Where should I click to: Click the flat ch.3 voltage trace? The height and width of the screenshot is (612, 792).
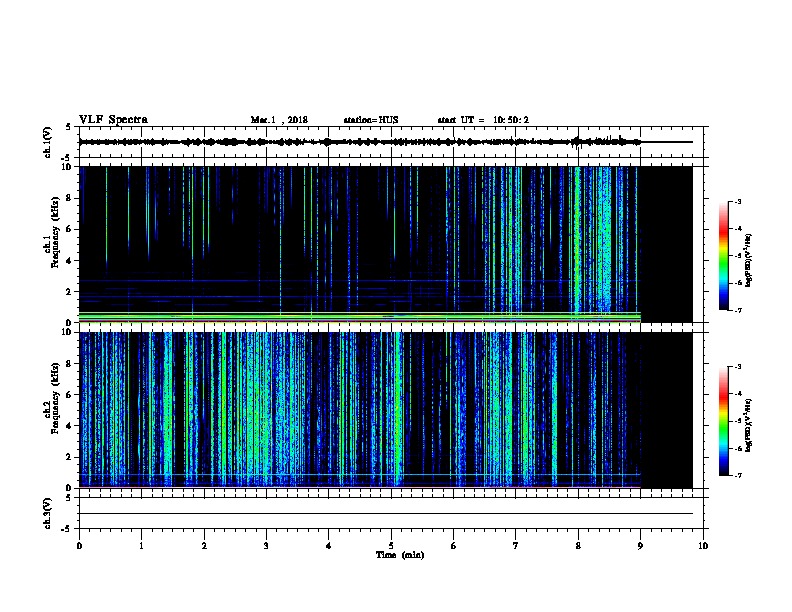coord(385,514)
